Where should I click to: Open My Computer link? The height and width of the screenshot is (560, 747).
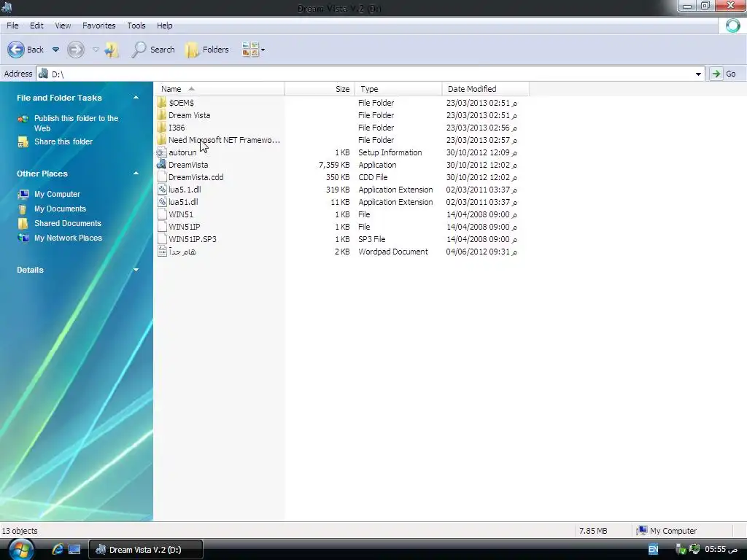pyautogui.click(x=57, y=194)
